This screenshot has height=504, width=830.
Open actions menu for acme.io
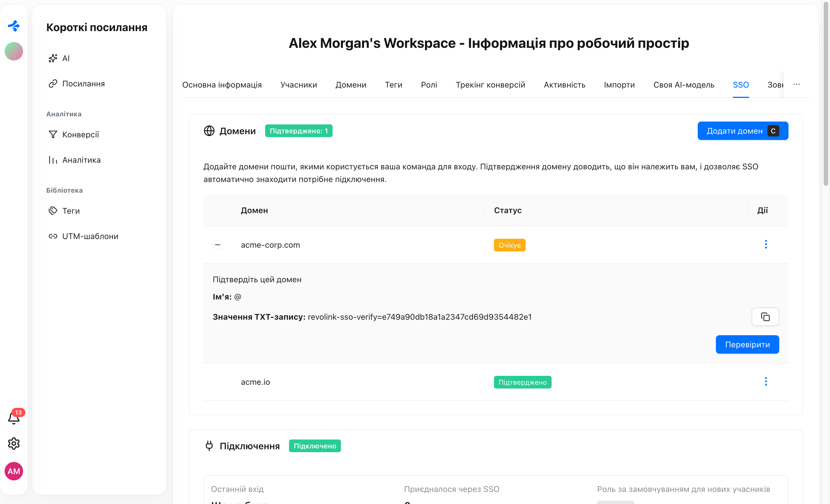coord(766,381)
